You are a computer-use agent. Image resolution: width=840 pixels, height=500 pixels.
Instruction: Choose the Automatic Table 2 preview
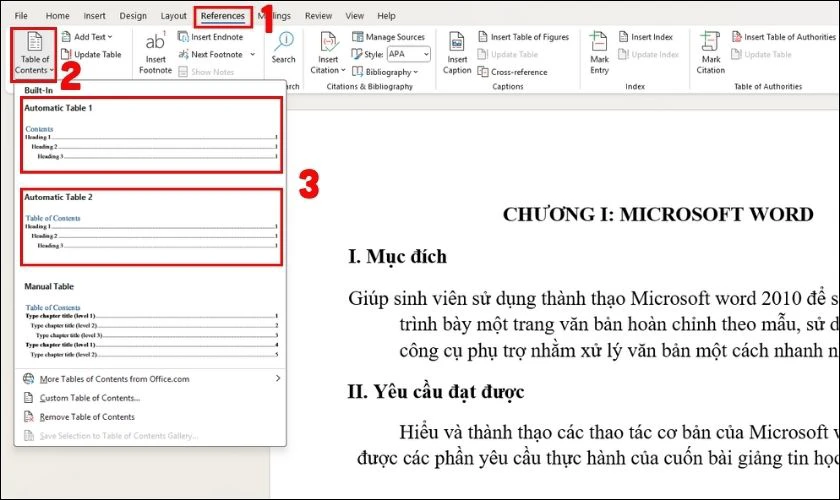pos(151,227)
